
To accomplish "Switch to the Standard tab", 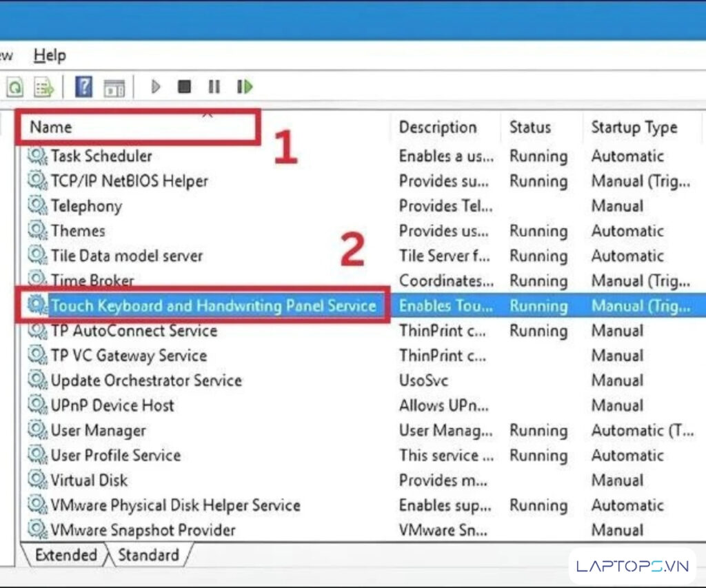I will point(148,555).
